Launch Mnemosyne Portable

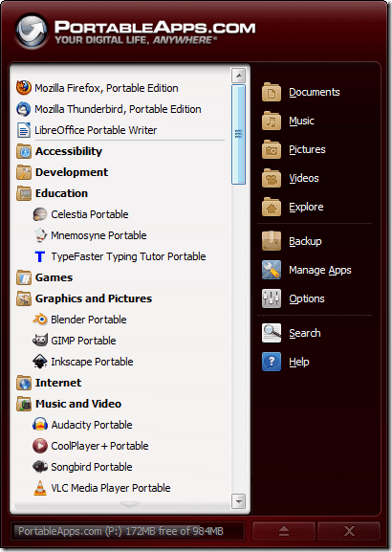click(98, 235)
